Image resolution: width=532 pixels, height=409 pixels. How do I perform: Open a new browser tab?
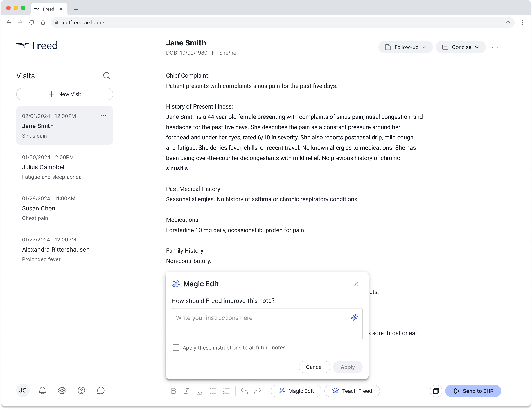click(x=76, y=9)
